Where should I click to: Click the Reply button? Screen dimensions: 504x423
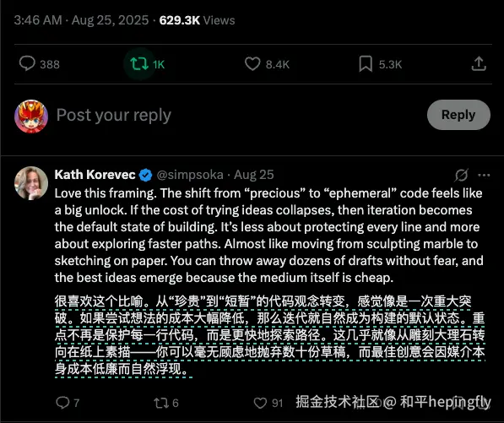point(458,115)
